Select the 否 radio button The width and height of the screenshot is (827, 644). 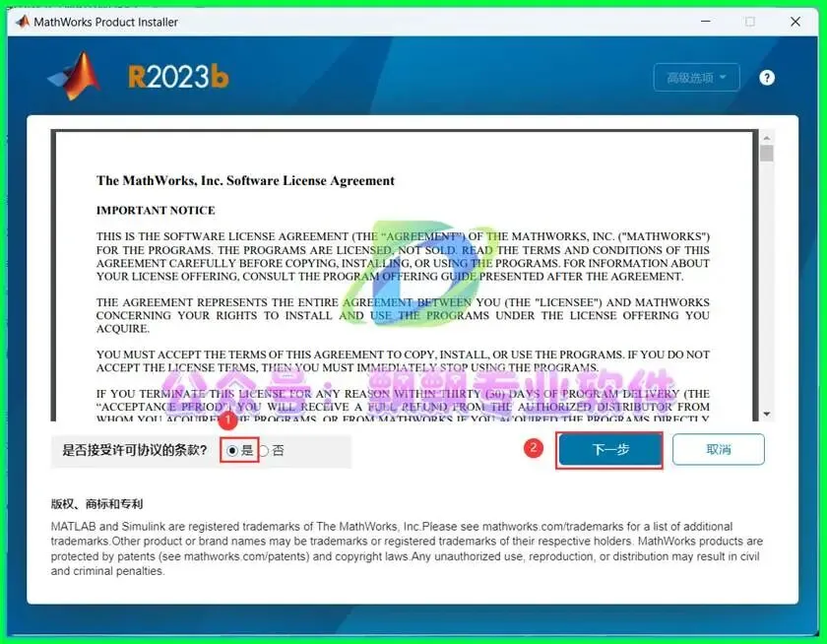(264, 450)
